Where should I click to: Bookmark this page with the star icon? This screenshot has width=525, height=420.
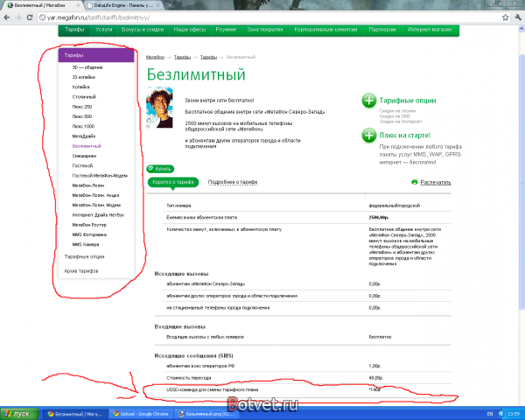point(505,17)
